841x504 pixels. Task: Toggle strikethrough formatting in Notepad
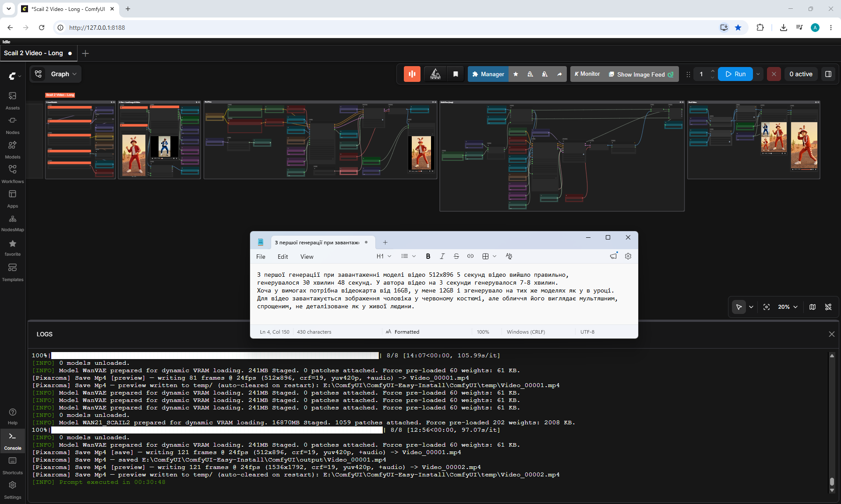(456, 256)
